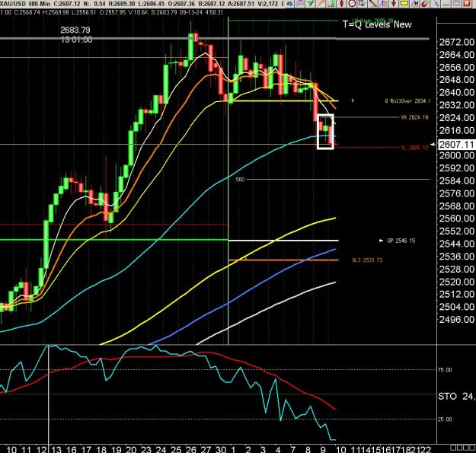Click the red circular clock icon
The width and height of the screenshot is (476, 453).
(x=352, y=4)
